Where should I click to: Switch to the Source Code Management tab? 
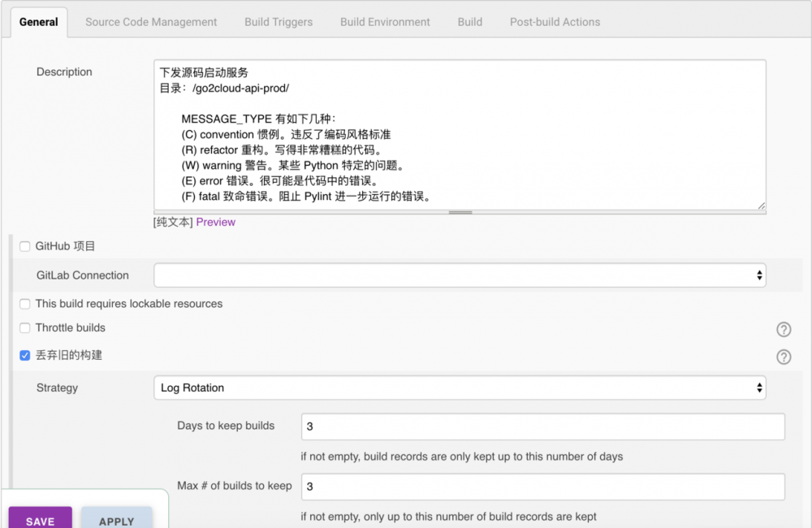(x=150, y=22)
